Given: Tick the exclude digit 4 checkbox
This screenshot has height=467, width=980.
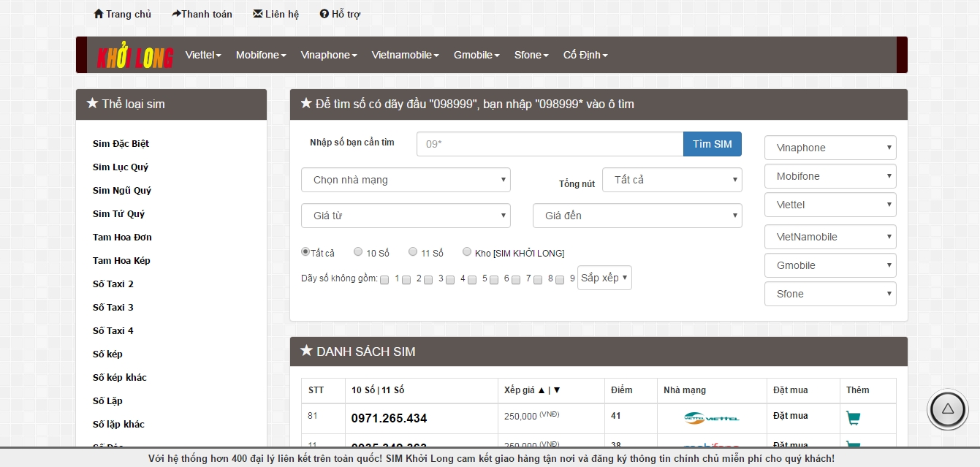Looking at the screenshot, I should point(450,279).
